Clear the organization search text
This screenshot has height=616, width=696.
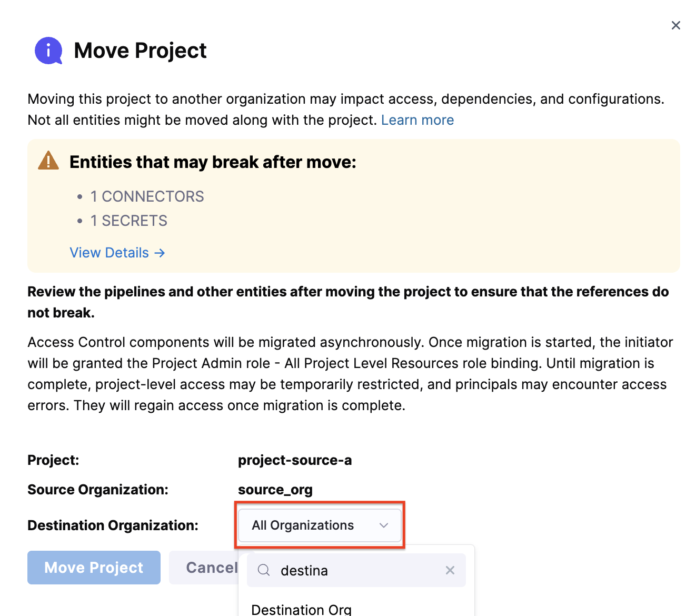pyautogui.click(x=450, y=570)
